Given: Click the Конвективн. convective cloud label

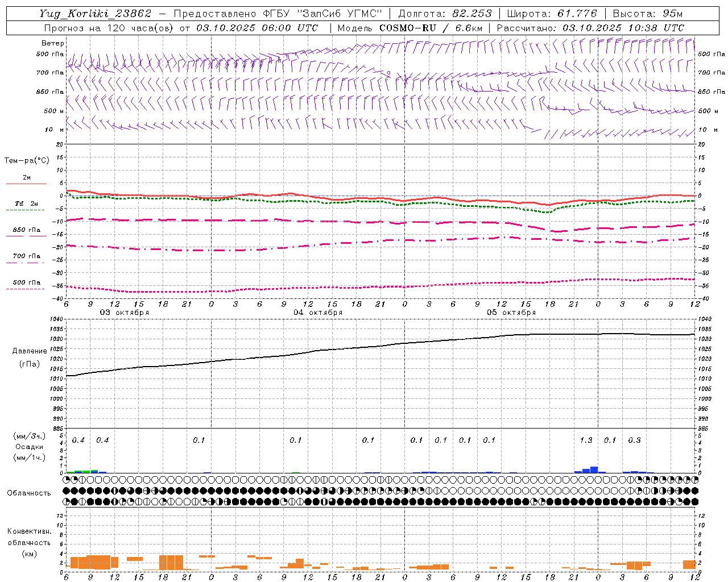Looking at the screenshot, I should pos(29,531).
